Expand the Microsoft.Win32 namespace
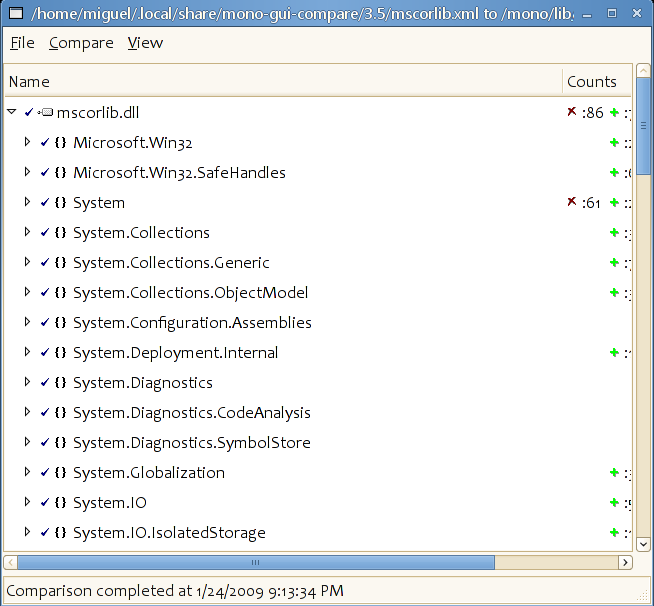The height and width of the screenshot is (606, 654). 27,142
